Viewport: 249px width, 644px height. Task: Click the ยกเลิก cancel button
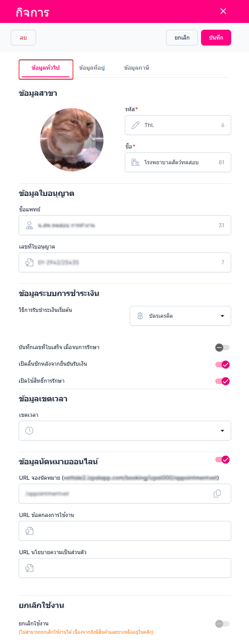tap(182, 38)
